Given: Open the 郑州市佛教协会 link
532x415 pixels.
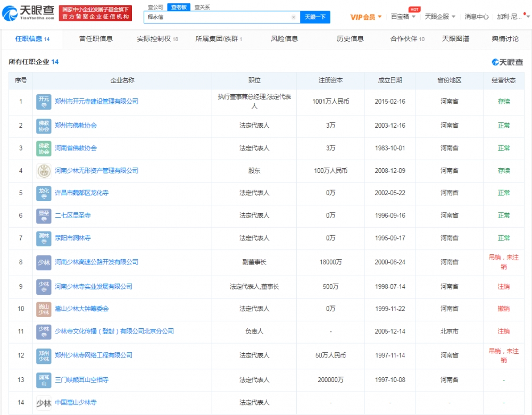Looking at the screenshot, I should click(76, 126).
